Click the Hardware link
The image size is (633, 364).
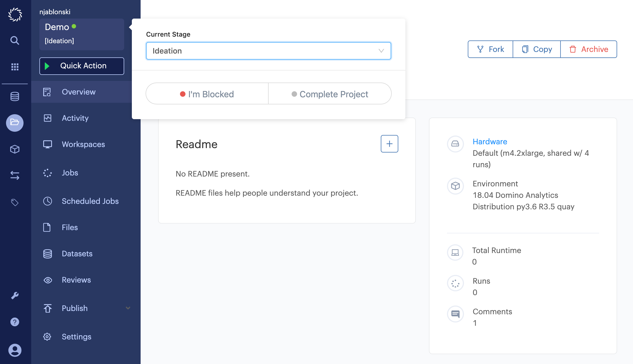coord(490,141)
